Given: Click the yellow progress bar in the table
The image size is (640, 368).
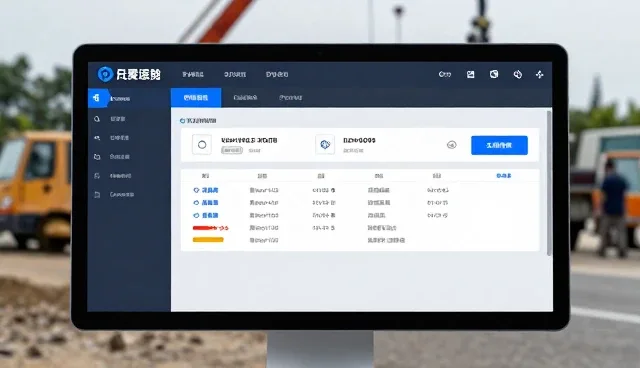Looking at the screenshot, I should click(208, 240).
